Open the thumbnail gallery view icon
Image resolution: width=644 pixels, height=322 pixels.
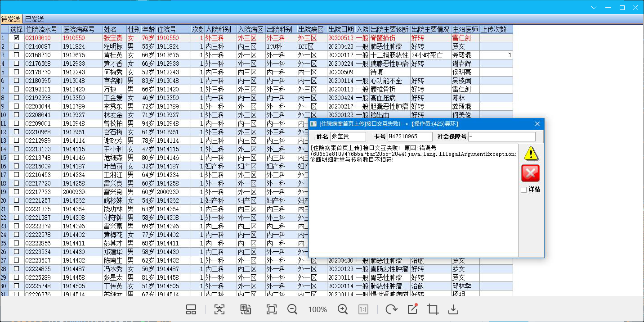pyautogui.click(x=191, y=309)
